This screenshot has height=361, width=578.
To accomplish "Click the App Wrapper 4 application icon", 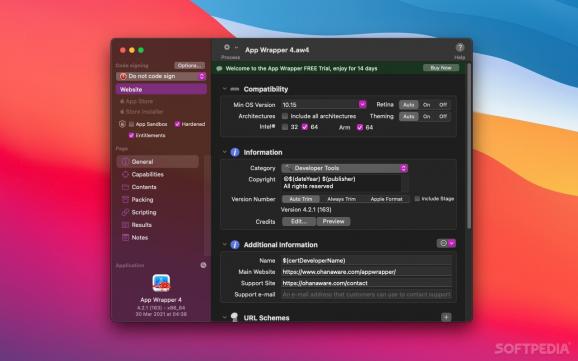I will click(x=161, y=283).
